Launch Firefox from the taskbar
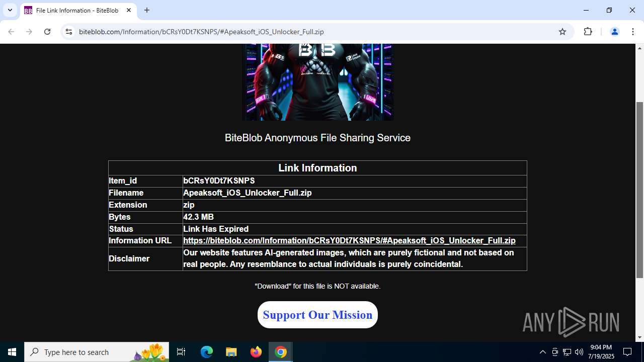The height and width of the screenshot is (362, 644). coord(256,352)
